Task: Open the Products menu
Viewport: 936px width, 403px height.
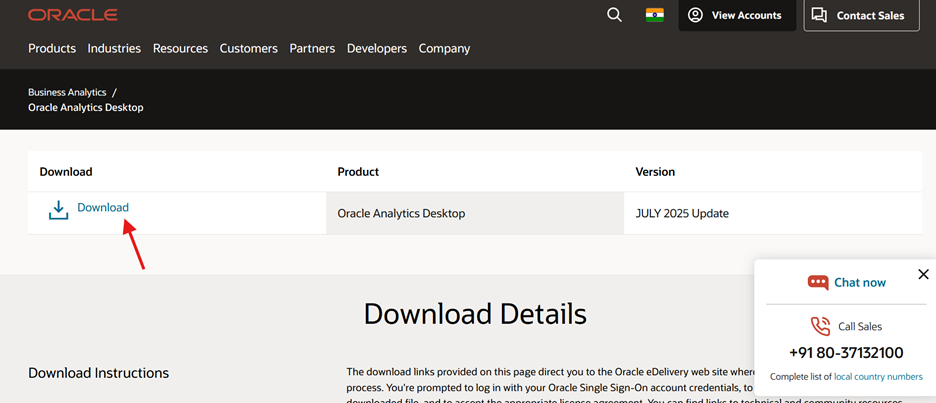Action: click(x=52, y=48)
